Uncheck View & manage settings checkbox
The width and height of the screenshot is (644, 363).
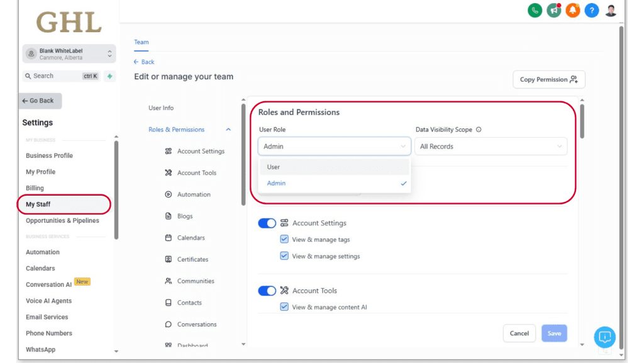(x=284, y=256)
